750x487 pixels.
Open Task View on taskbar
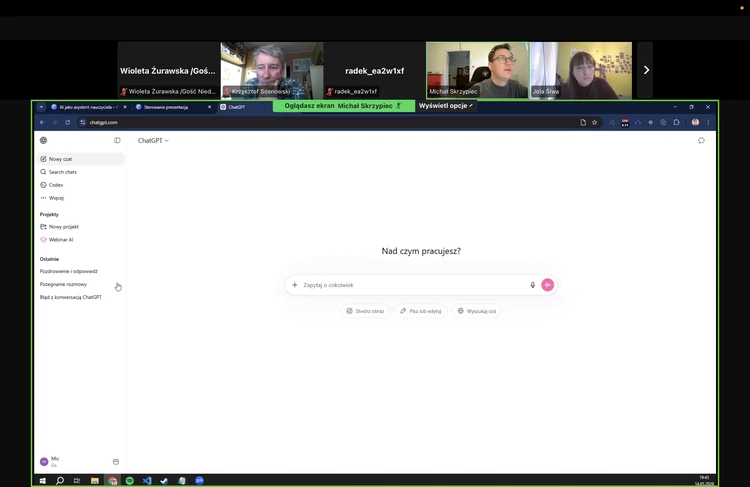point(77,481)
